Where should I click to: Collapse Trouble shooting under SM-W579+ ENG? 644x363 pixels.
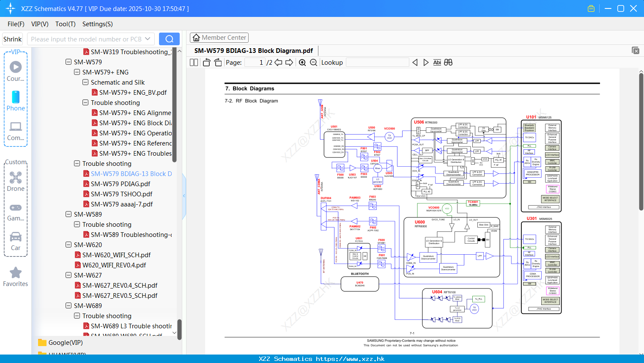coord(85,102)
